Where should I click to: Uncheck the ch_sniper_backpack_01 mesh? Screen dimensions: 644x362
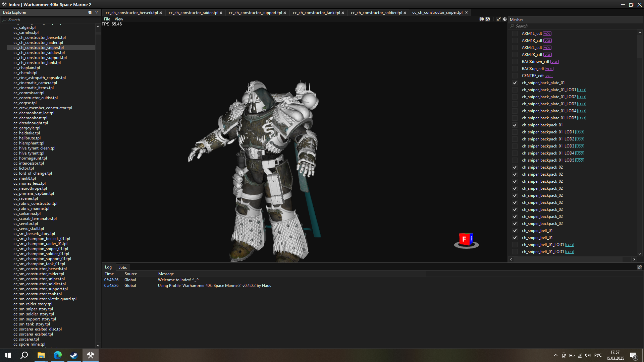point(515,125)
